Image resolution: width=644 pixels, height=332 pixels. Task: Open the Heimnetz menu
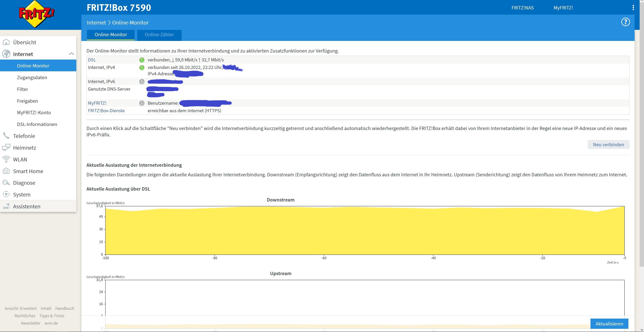coord(24,148)
